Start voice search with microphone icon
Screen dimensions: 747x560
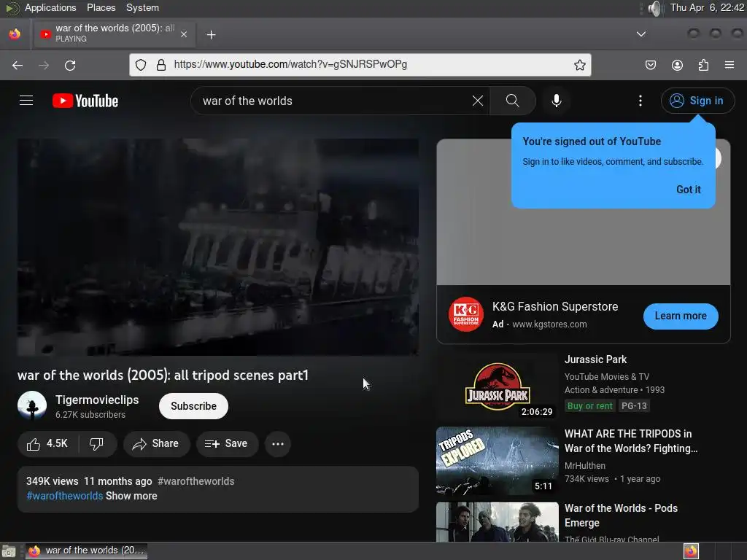[556, 101]
